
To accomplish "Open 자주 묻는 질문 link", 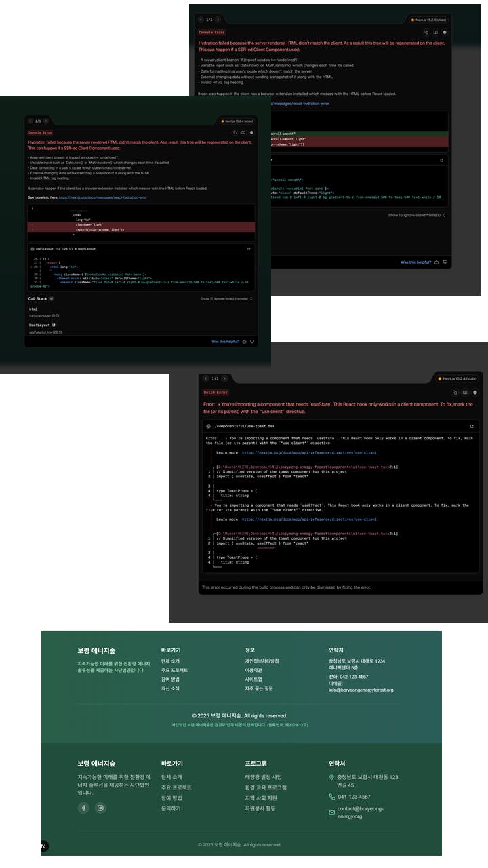I will 259,688.
